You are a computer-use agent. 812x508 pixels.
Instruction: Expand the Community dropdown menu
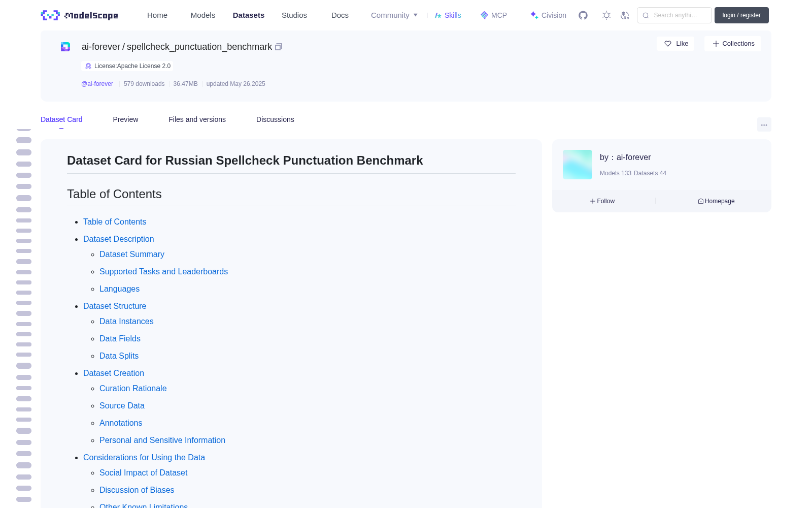394,15
